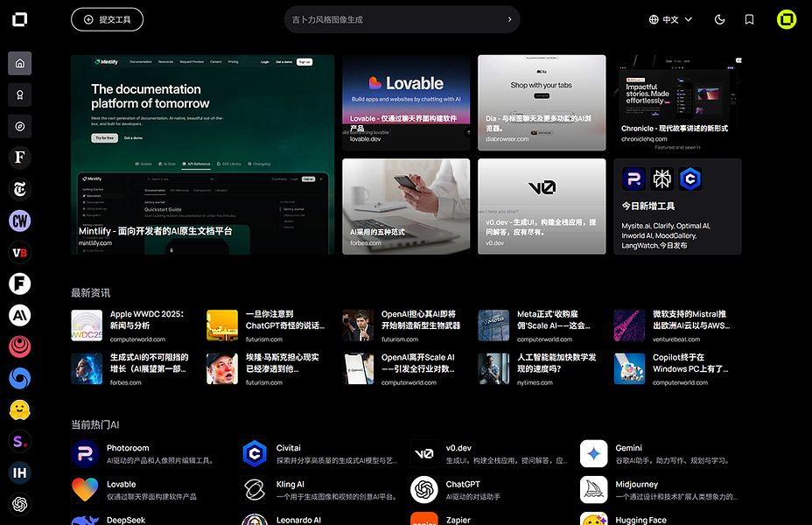Open the VentureBeat VB sidebar icon
Screen dimensions: 812x525
coord(19,253)
